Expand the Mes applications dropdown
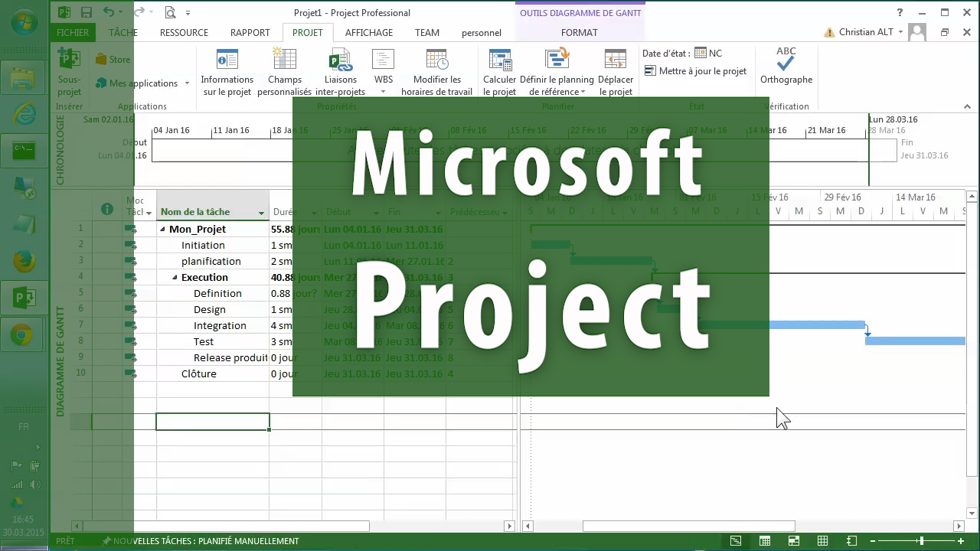980x551 pixels. [x=187, y=83]
